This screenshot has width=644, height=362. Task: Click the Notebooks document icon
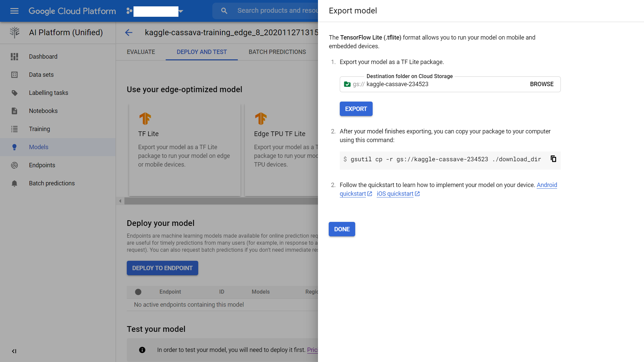14,111
